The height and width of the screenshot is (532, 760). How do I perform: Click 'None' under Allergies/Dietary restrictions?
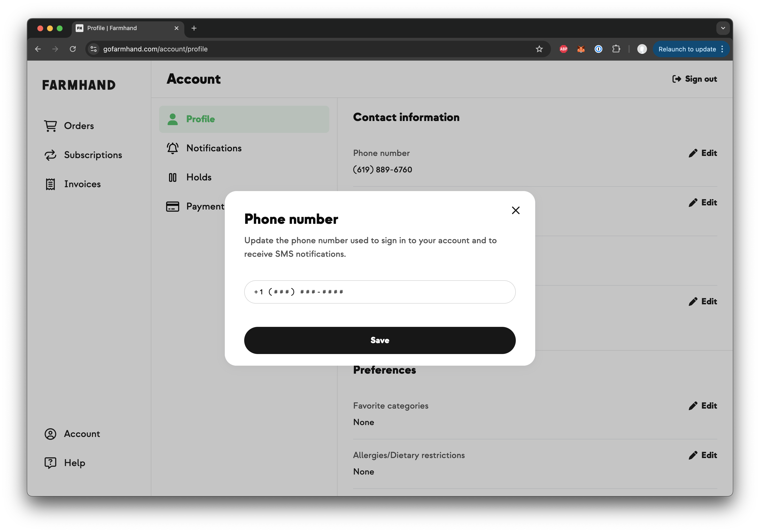coord(364,471)
